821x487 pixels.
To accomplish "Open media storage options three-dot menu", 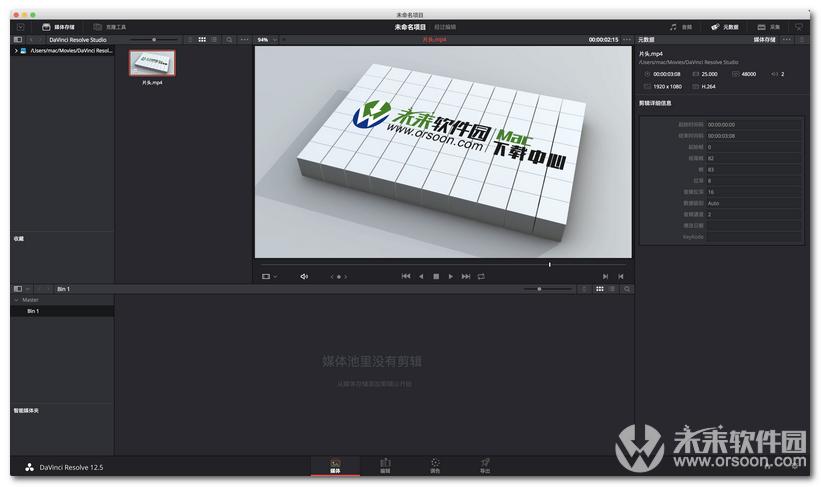I will 245,39.
